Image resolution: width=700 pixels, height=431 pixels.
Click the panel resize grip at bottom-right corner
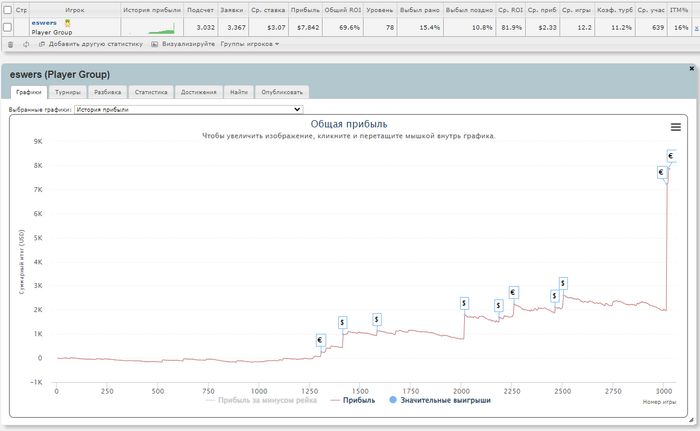pyautogui.click(x=691, y=420)
